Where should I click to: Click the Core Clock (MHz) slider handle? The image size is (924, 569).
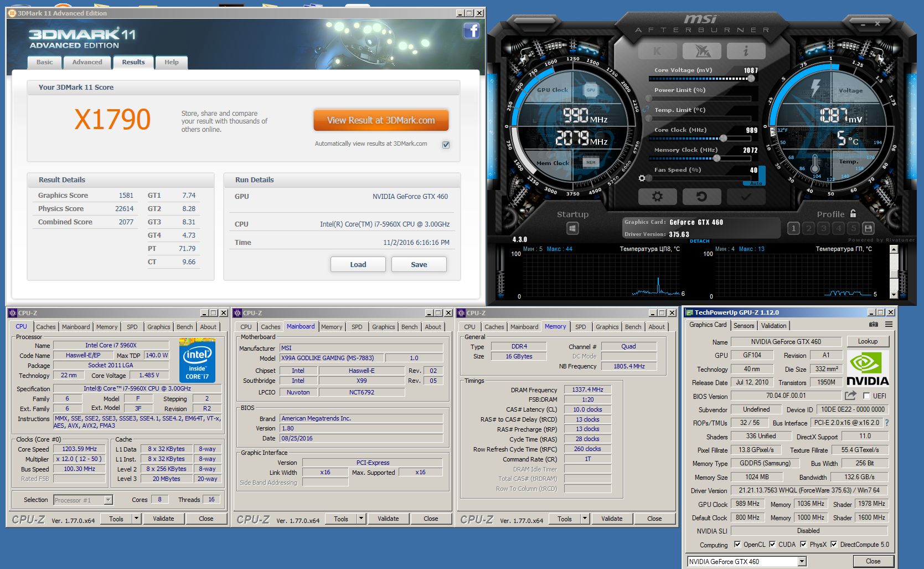(723, 139)
